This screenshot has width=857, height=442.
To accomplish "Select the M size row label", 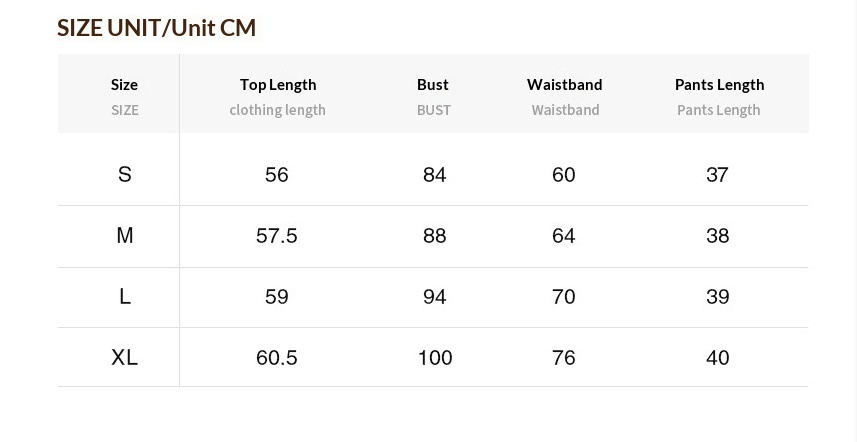I will [x=125, y=236].
